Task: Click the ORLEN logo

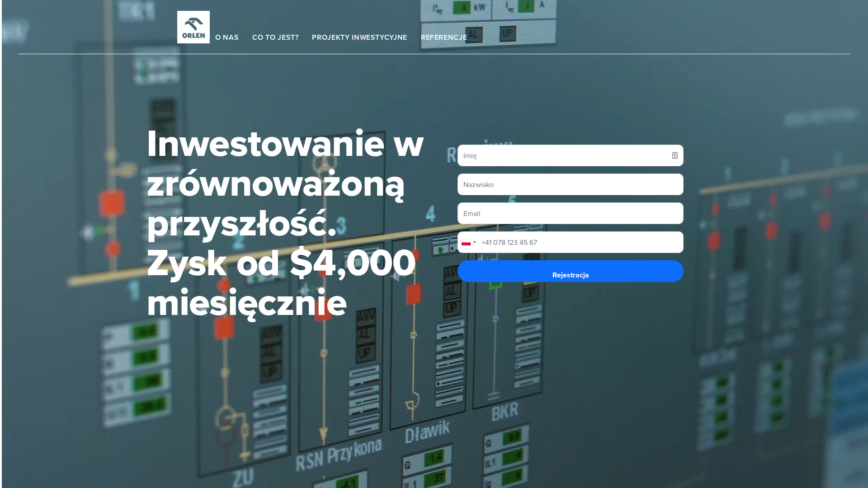Action: pyautogui.click(x=193, y=27)
